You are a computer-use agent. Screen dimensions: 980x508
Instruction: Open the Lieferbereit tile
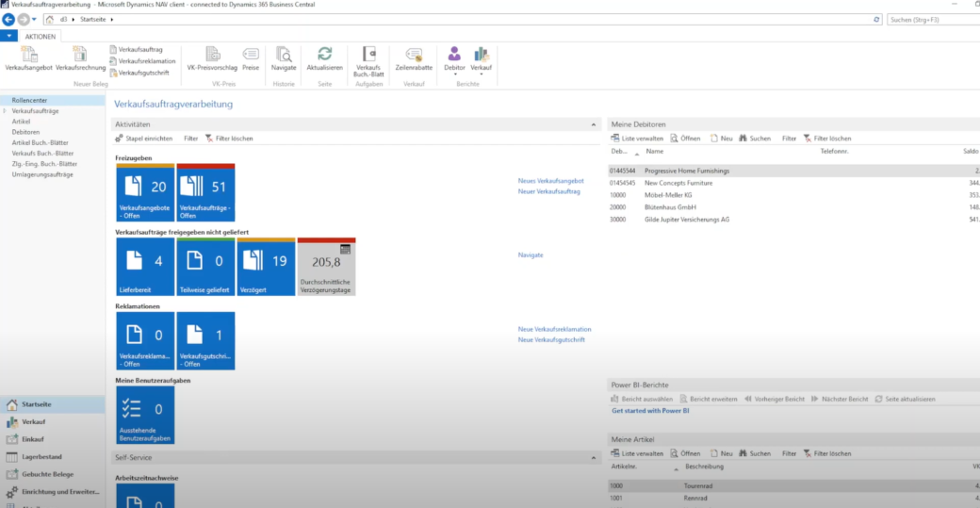[x=145, y=267]
